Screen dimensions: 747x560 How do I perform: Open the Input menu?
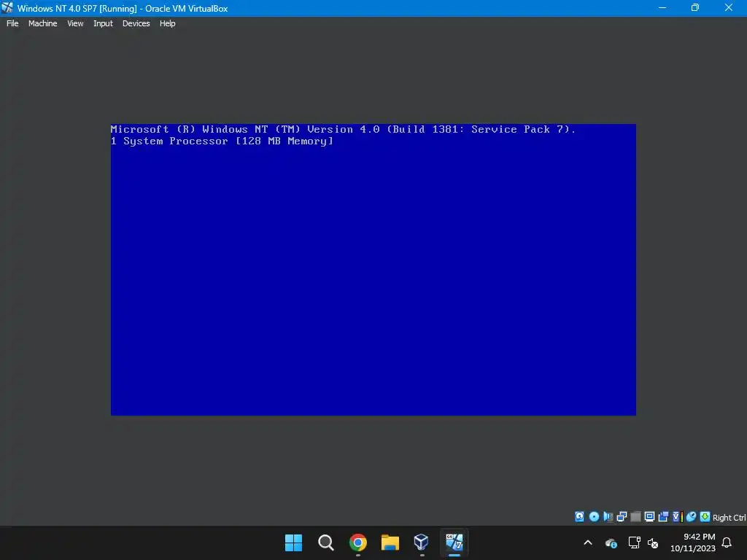coord(103,23)
